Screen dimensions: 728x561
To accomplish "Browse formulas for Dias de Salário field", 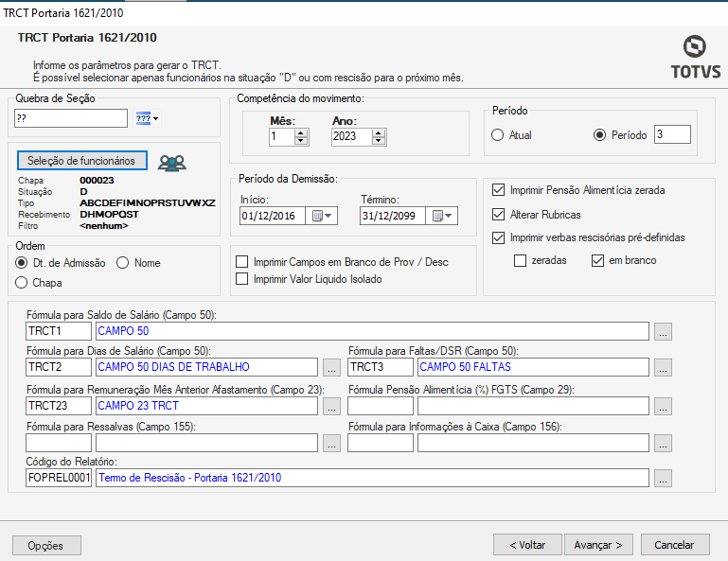I will [331, 368].
